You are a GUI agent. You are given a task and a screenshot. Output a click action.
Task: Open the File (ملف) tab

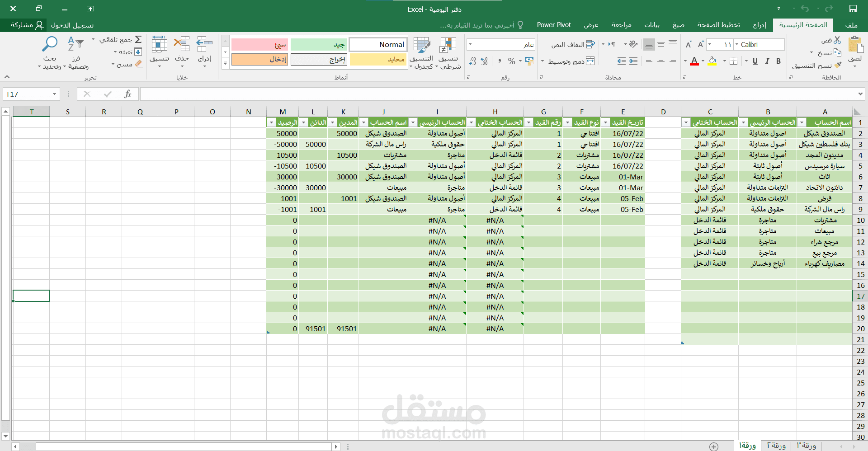click(851, 25)
